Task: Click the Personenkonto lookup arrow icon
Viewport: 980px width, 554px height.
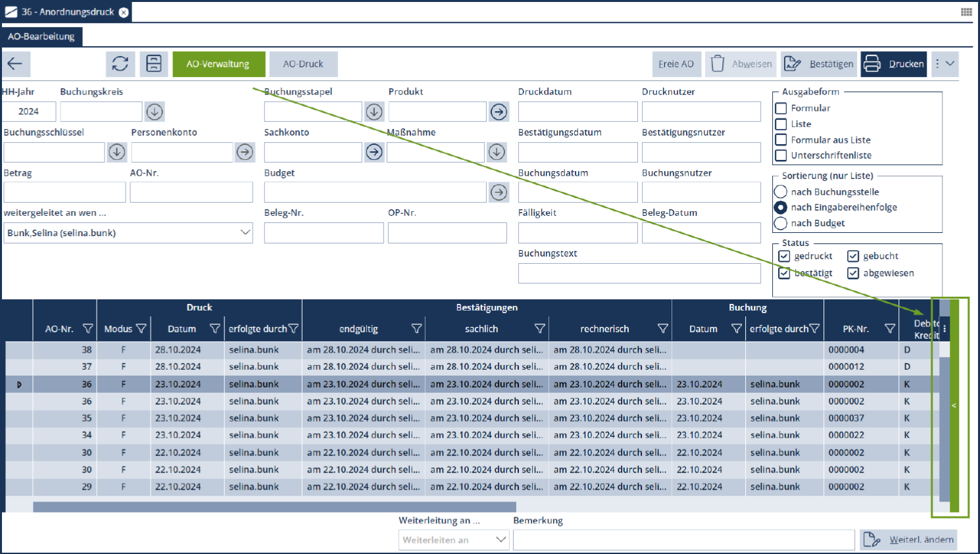Action: click(x=245, y=152)
